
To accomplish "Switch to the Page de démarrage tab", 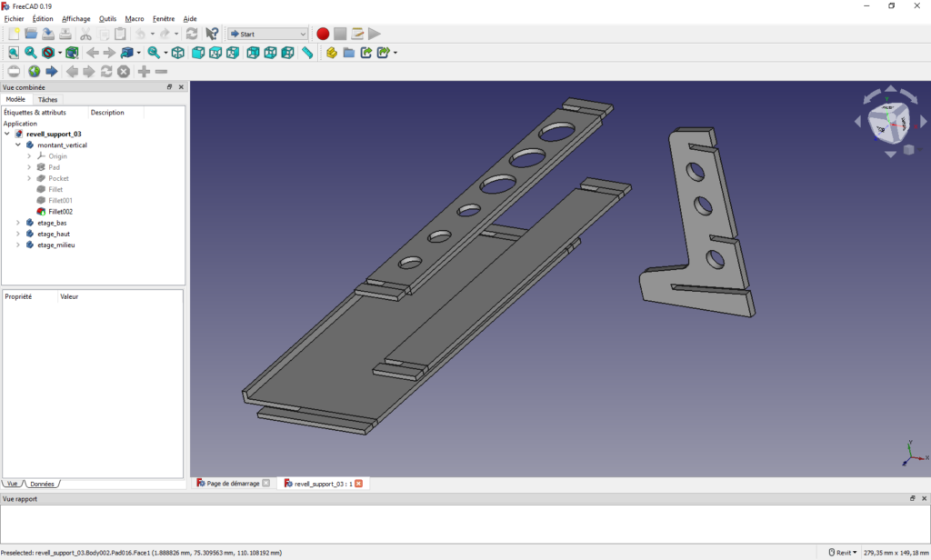I will click(233, 484).
